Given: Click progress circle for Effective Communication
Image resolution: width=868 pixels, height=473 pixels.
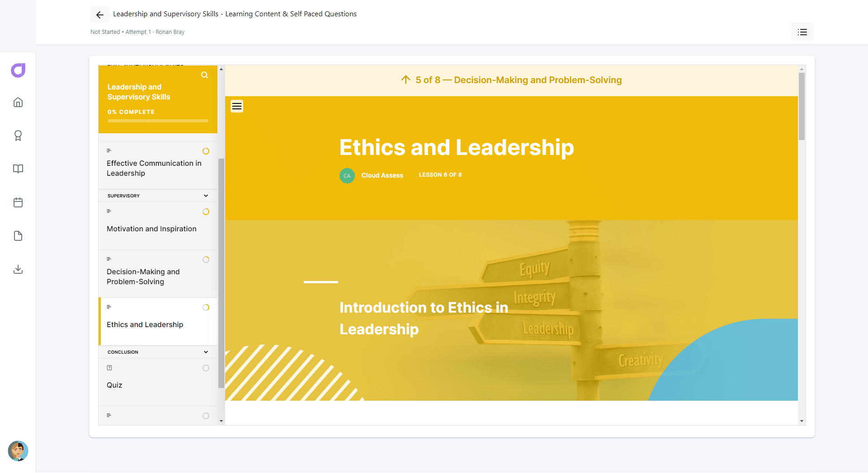Looking at the screenshot, I should point(206,151).
